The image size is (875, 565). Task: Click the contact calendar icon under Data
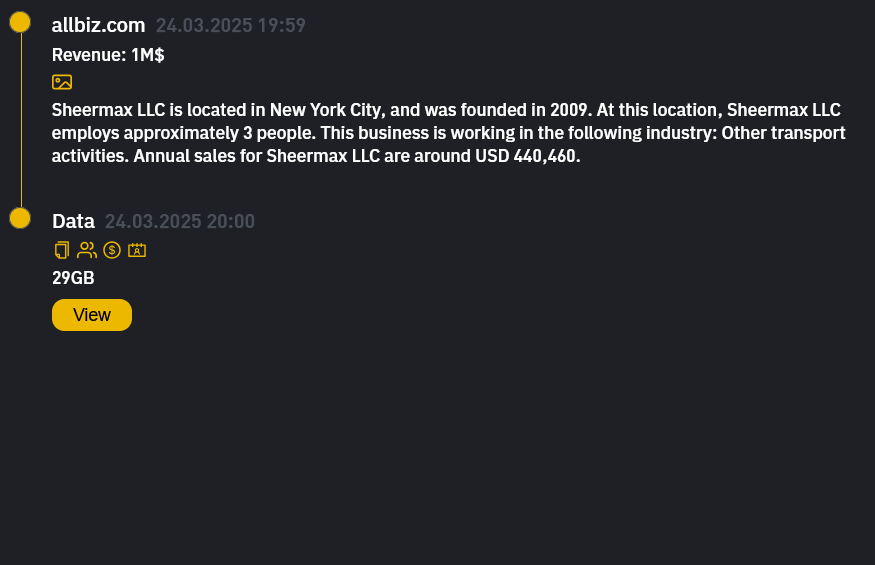(x=137, y=250)
